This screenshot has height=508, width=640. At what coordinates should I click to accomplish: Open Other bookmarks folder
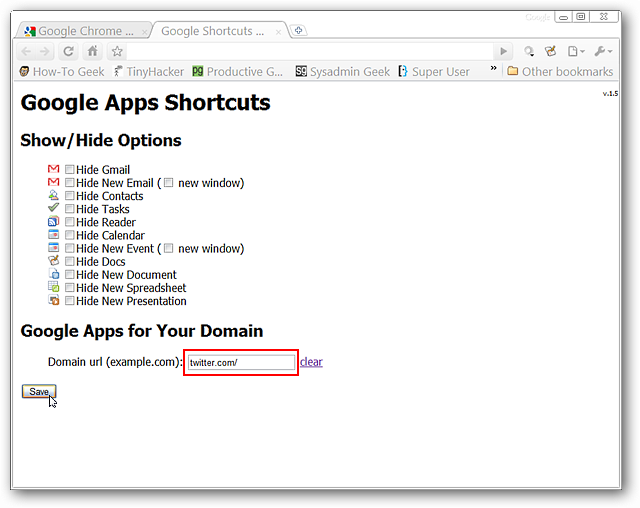[560, 72]
